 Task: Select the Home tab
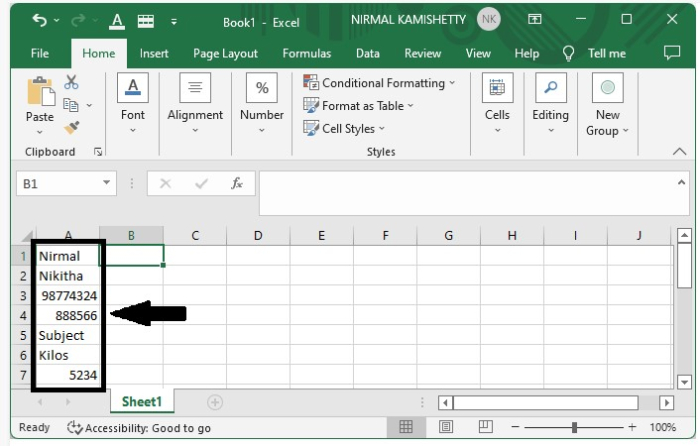point(99,54)
